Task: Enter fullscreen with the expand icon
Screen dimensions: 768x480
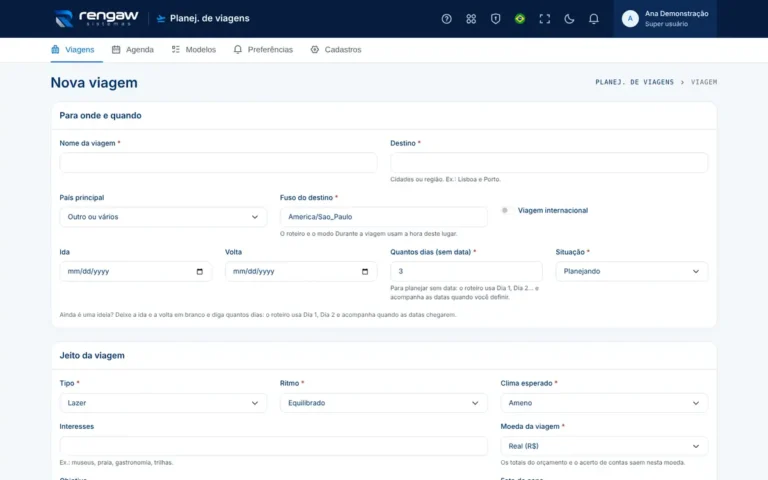Action: pyautogui.click(x=545, y=19)
